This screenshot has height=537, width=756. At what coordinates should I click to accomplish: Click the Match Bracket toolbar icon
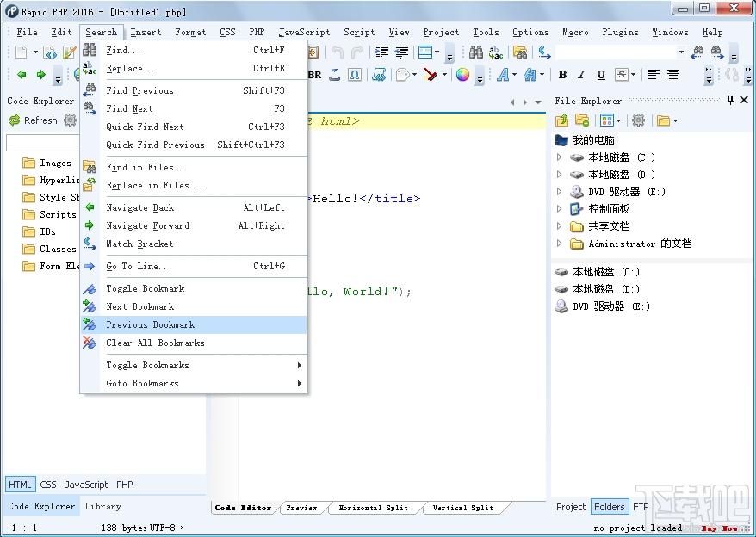click(x=544, y=52)
